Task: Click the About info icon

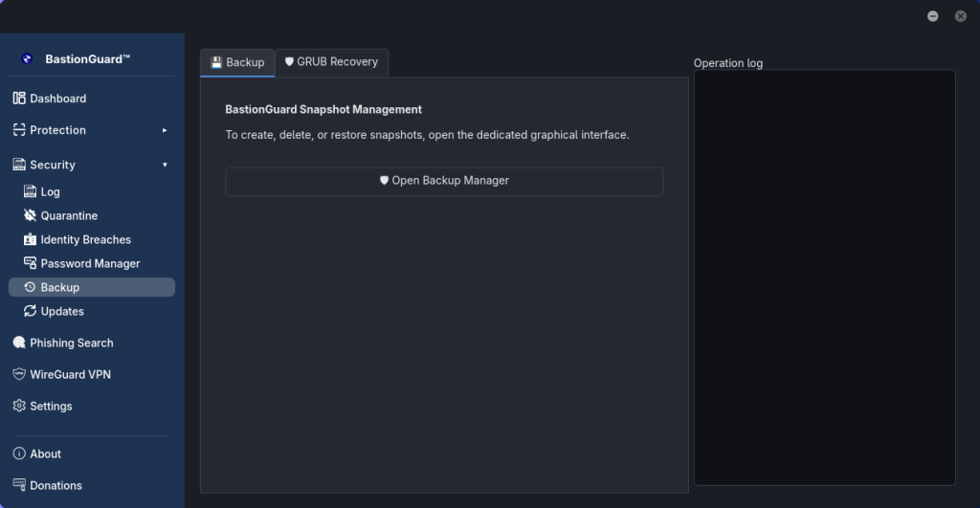Action: pyautogui.click(x=19, y=453)
